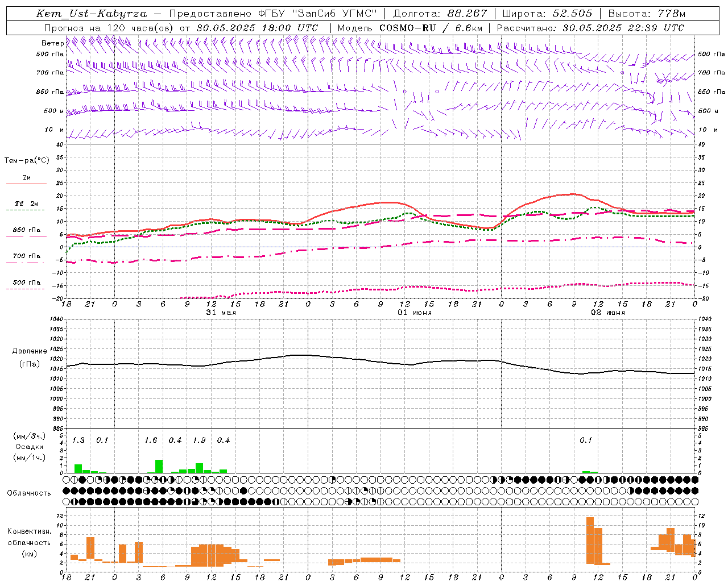
Task: Click the forecast start time 30.05.2025 18:00 UTC
Action: 257,28
